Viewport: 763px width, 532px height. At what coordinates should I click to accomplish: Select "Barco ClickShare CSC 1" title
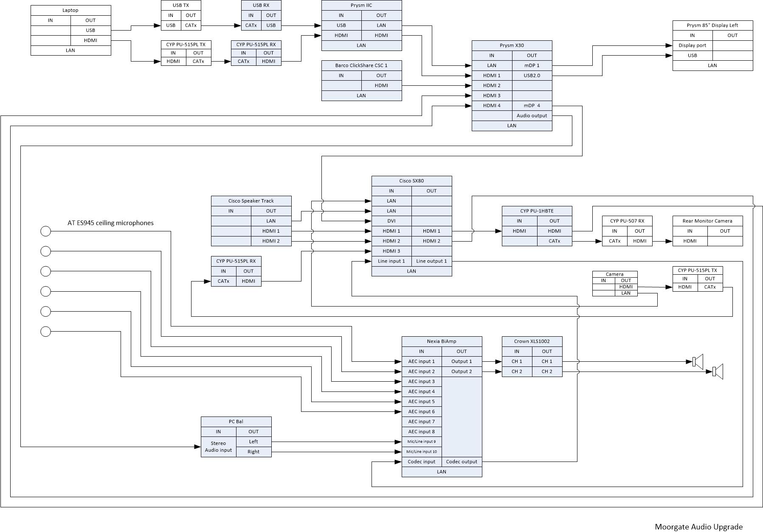point(361,65)
